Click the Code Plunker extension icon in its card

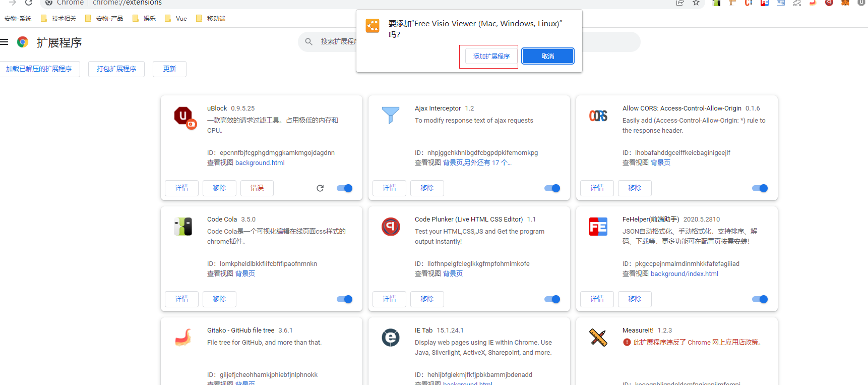pyautogui.click(x=391, y=227)
